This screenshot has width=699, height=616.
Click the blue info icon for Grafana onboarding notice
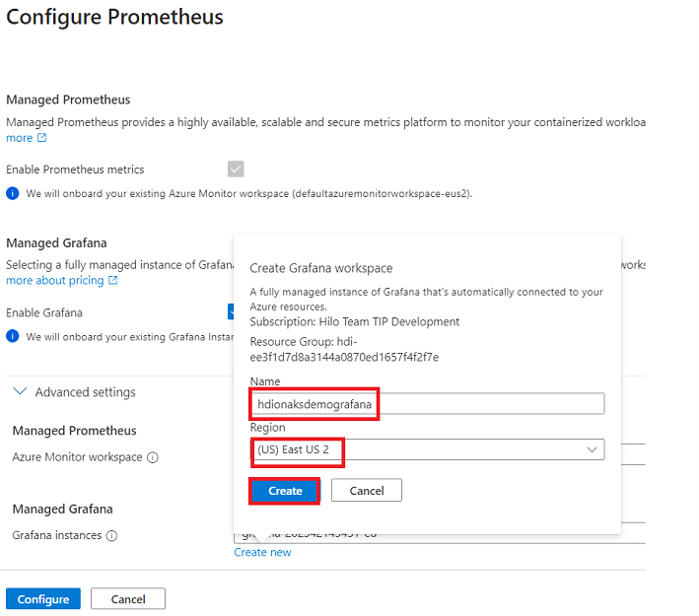click(13, 336)
